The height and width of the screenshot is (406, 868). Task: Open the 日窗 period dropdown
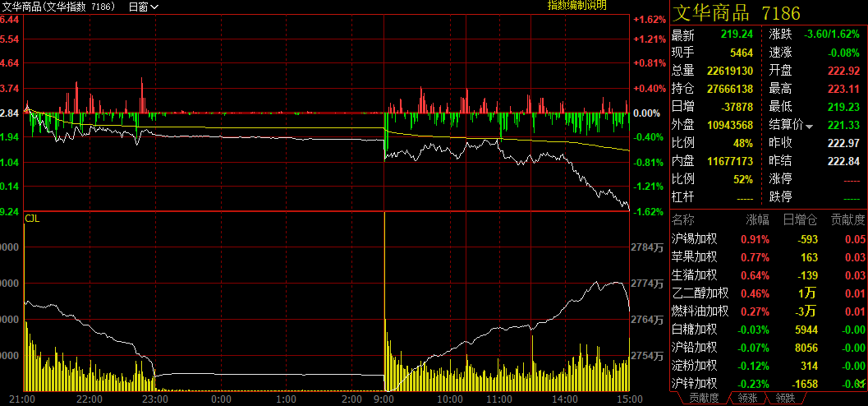coord(144,7)
